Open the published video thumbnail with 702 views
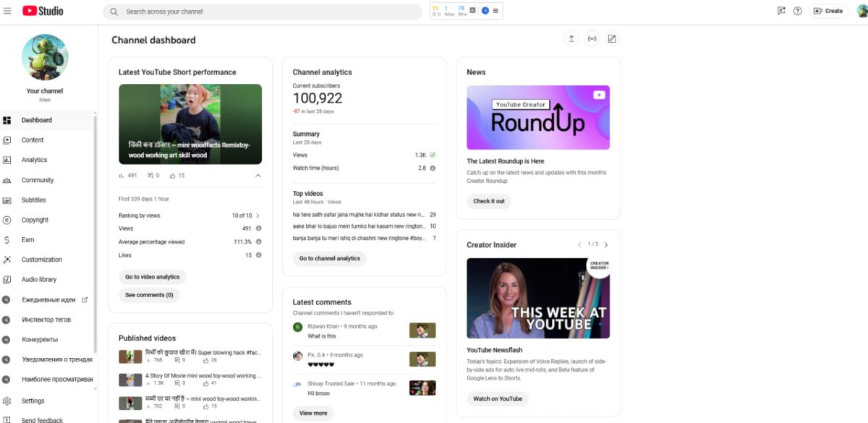The image size is (868, 423). point(130,403)
